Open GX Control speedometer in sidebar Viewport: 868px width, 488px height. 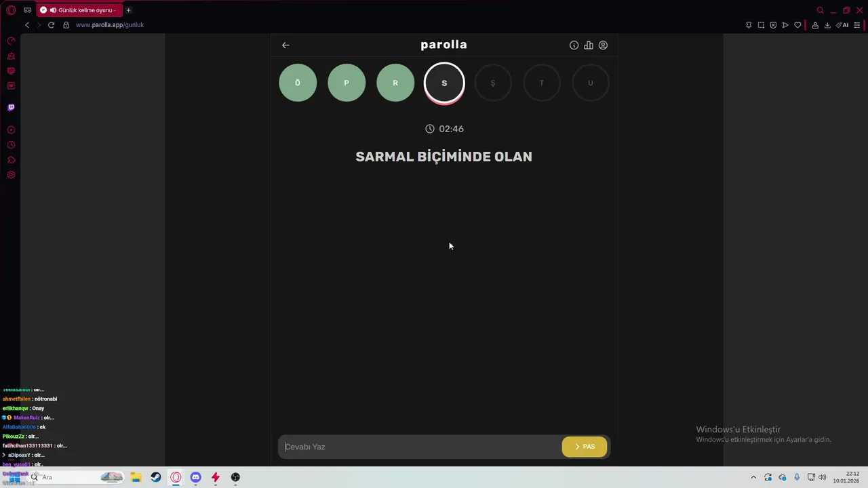click(11, 41)
